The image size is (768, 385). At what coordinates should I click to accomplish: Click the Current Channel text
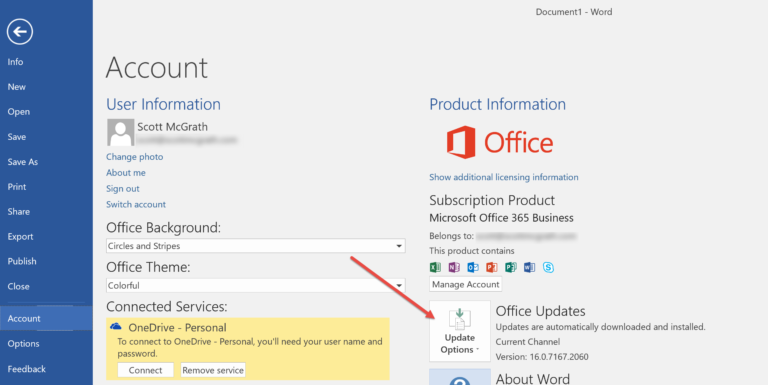[x=528, y=341]
